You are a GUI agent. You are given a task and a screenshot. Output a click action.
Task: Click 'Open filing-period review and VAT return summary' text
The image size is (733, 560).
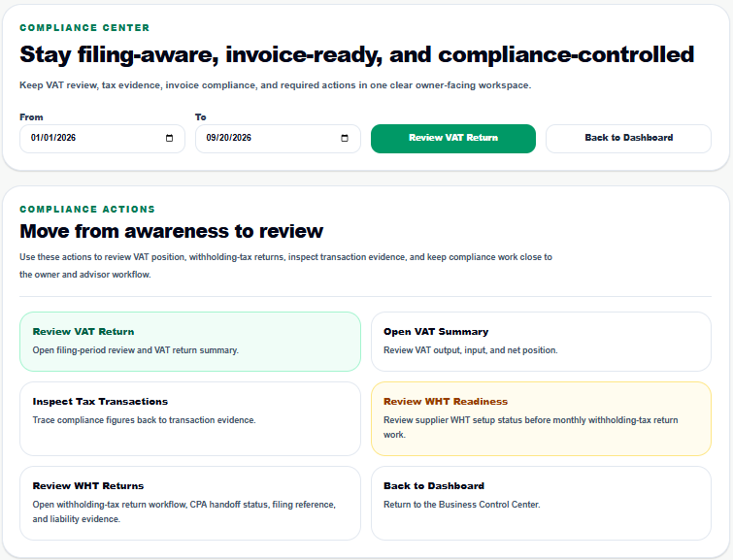pyautogui.click(x=136, y=350)
